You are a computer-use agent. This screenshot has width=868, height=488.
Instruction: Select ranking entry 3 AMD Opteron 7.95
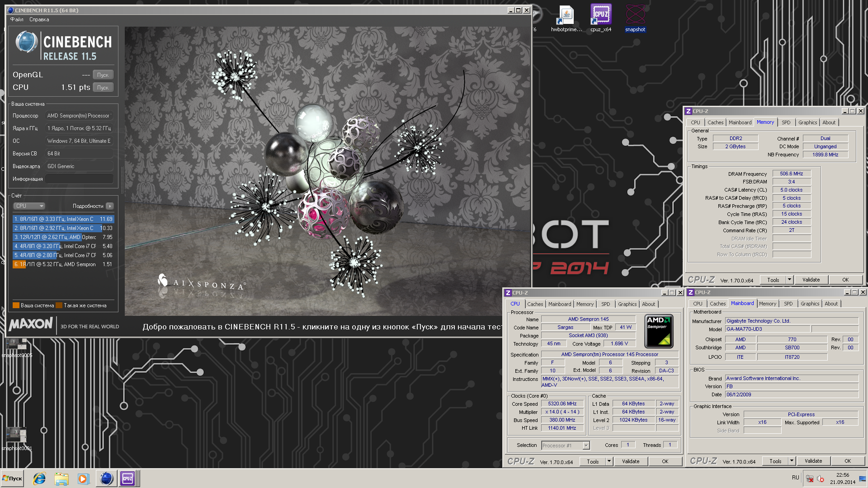tap(63, 237)
